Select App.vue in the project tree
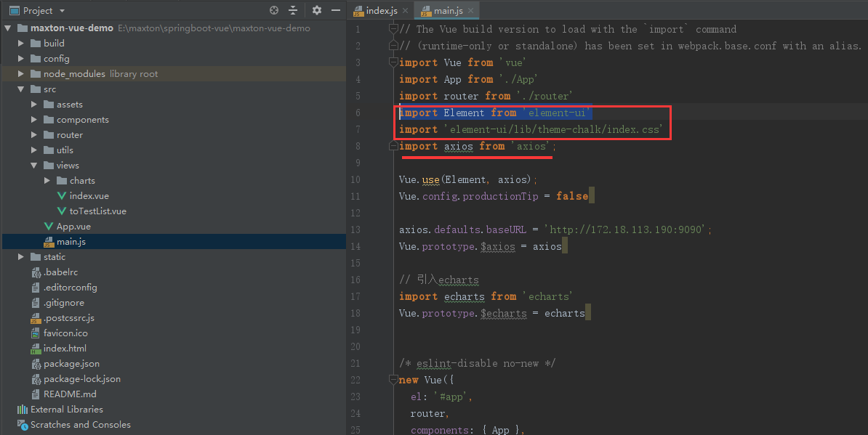The height and width of the screenshot is (435, 868). point(73,226)
